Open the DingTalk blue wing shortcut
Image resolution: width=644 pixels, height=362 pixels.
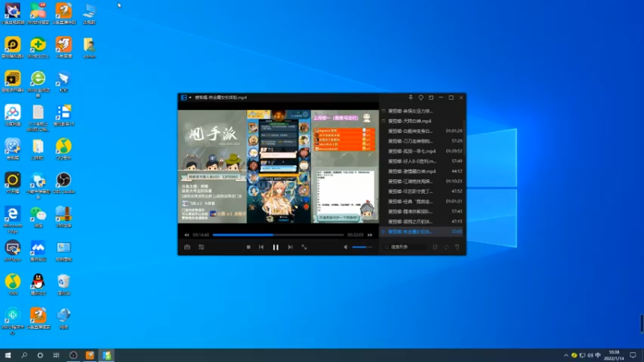click(64, 81)
